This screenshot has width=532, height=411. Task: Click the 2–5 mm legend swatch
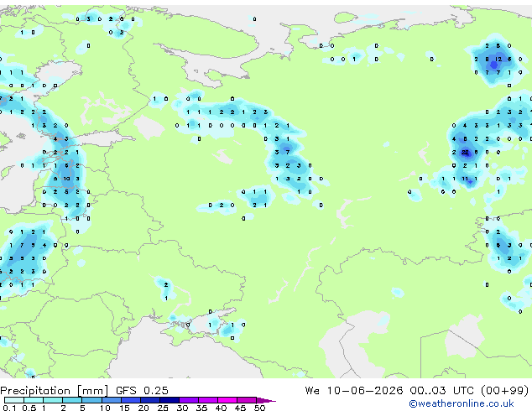point(72,400)
